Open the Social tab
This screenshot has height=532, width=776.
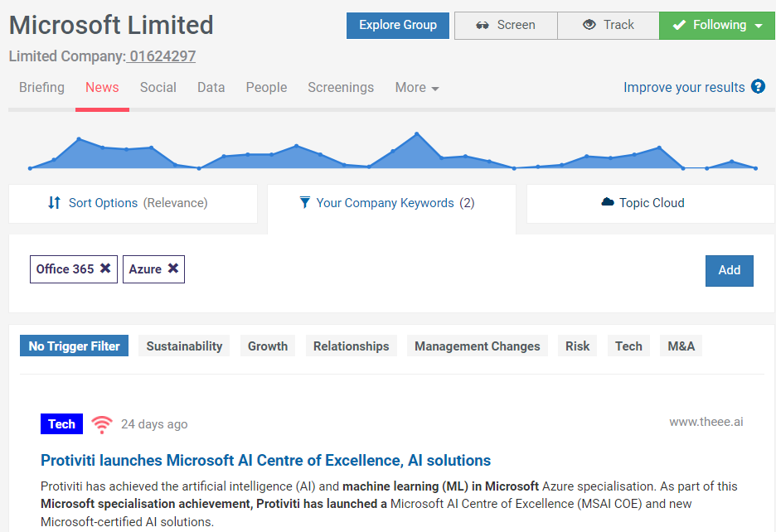tap(158, 88)
